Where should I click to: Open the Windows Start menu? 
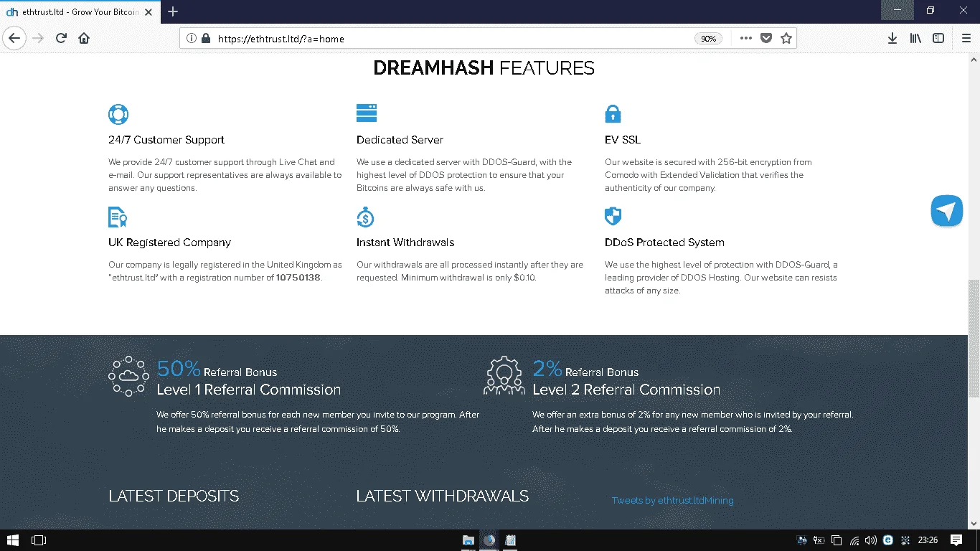coord(13,540)
